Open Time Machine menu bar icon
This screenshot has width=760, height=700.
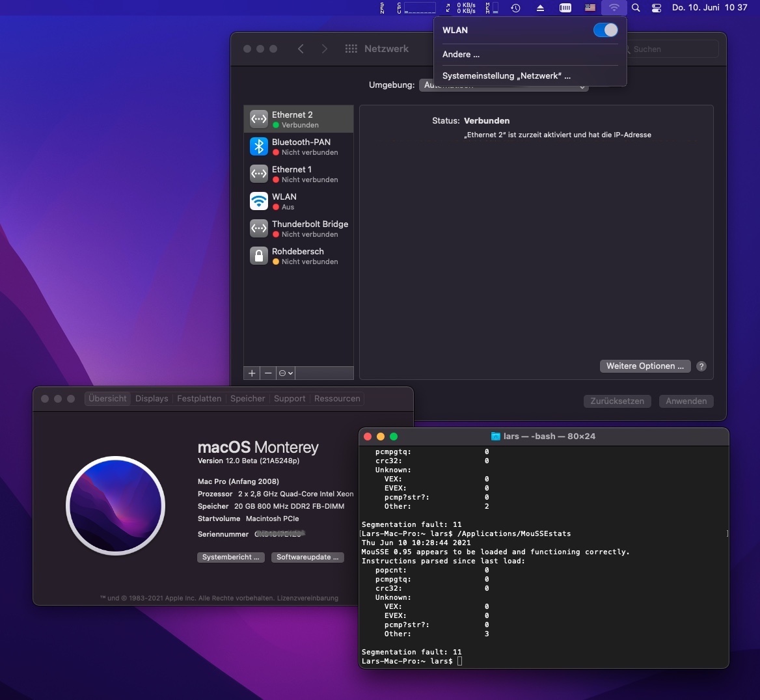(516, 8)
